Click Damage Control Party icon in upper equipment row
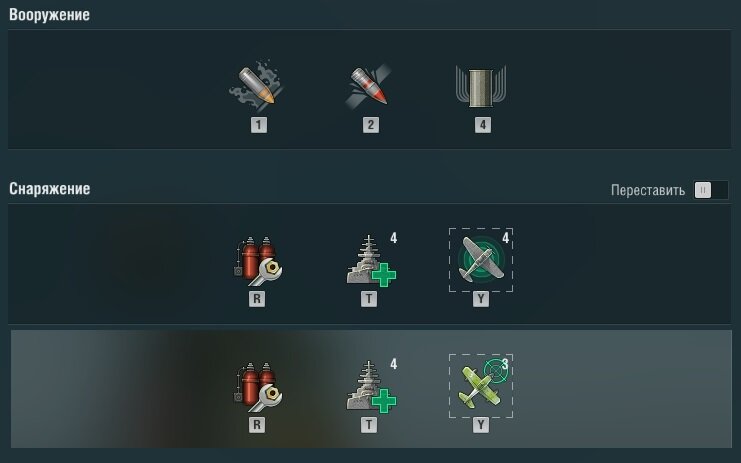Screen dimensions: 741x463 [x=258, y=261]
